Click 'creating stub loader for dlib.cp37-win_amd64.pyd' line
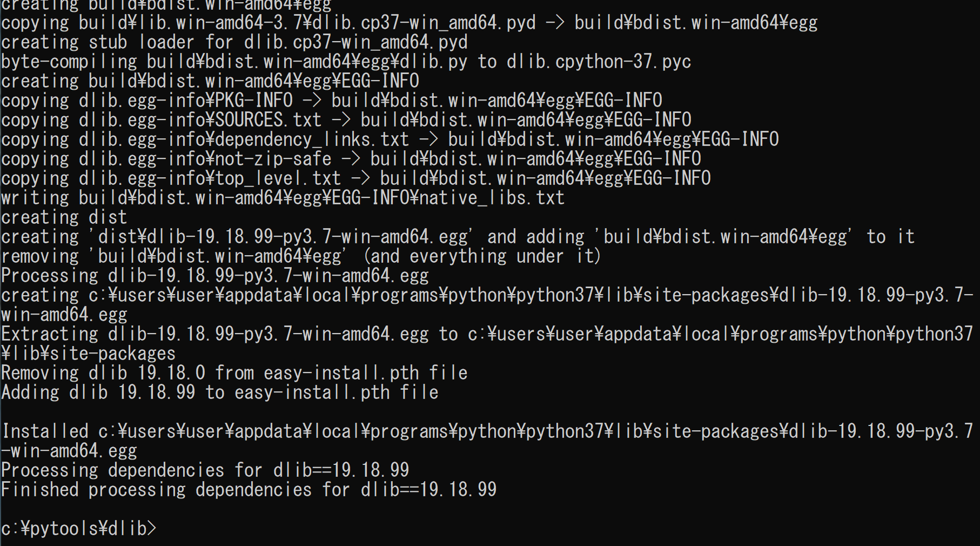 [x=234, y=42]
